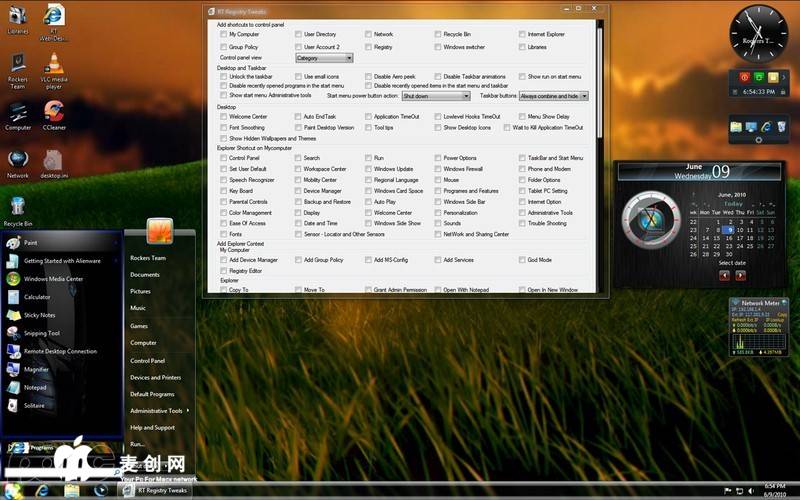Open the Recycle Bin desktop icon
The image size is (800, 500).
pyautogui.click(x=17, y=208)
